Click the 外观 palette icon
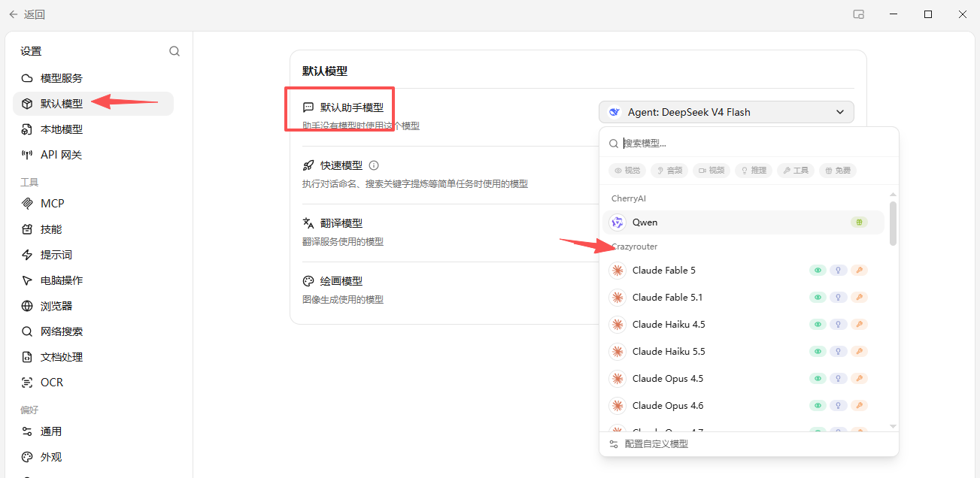The height and width of the screenshot is (478, 980). click(27, 457)
